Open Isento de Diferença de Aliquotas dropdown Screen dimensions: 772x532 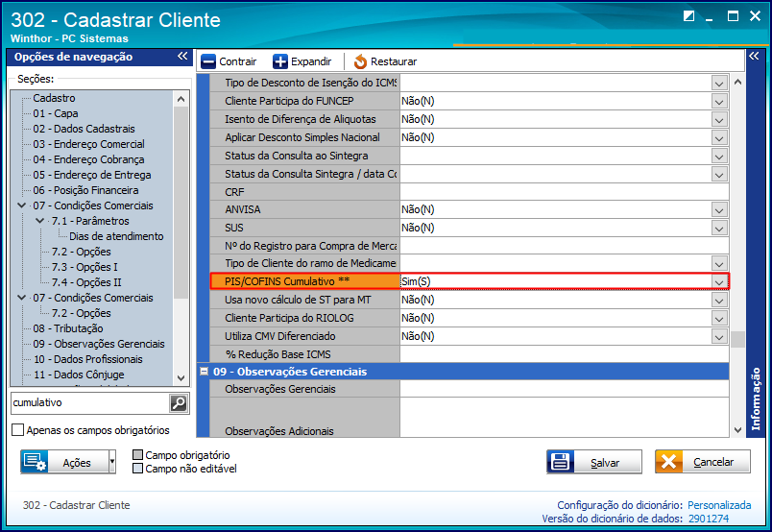719,120
